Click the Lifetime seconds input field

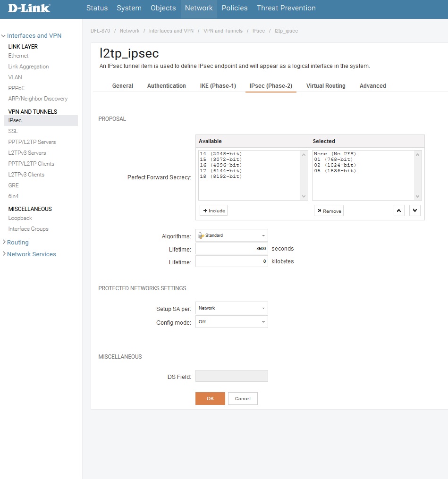[x=231, y=249]
